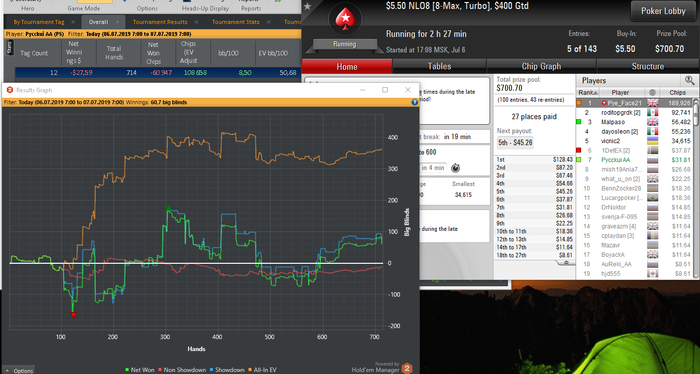The image size is (700, 374).
Task: Switch to the By Tournament Tag tab
Action: [39, 22]
